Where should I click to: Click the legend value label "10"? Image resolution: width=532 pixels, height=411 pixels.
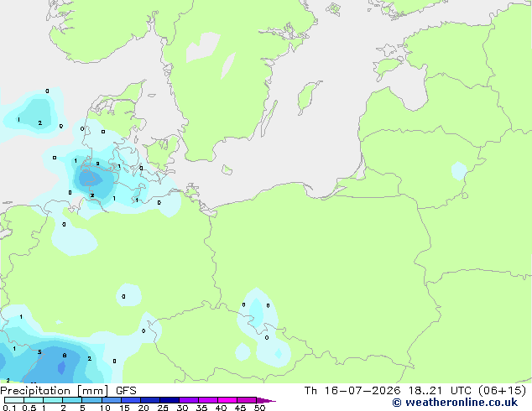(105, 408)
